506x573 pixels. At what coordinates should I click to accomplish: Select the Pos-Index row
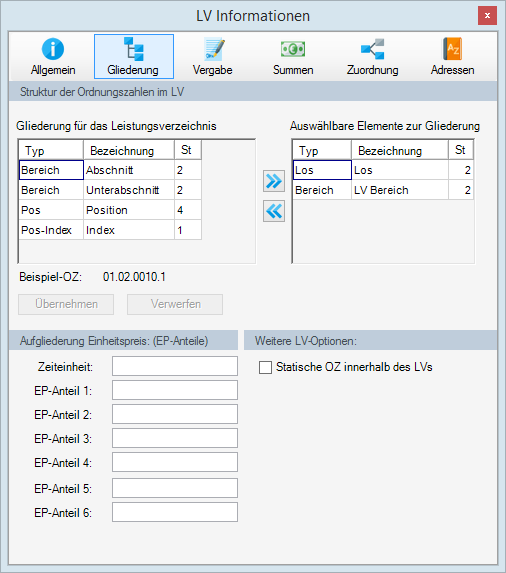tap(110, 230)
